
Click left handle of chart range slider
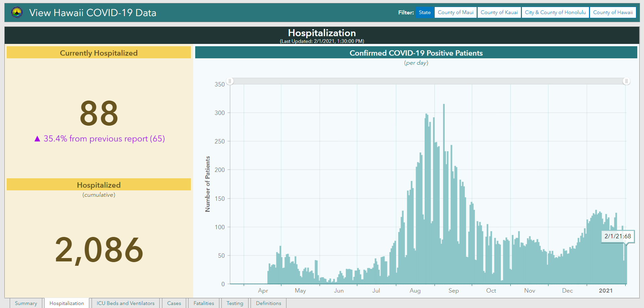[x=230, y=81]
